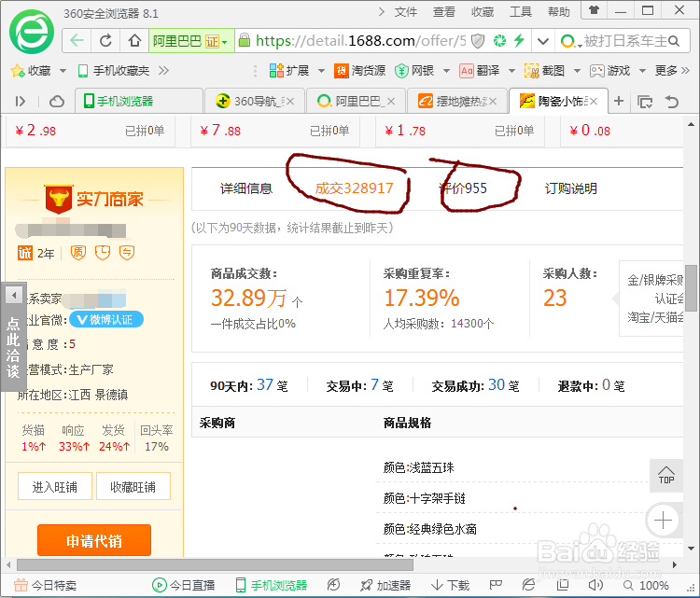
Task: Add a new tab with plus
Action: pyautogui.click(x=619, y=102)
